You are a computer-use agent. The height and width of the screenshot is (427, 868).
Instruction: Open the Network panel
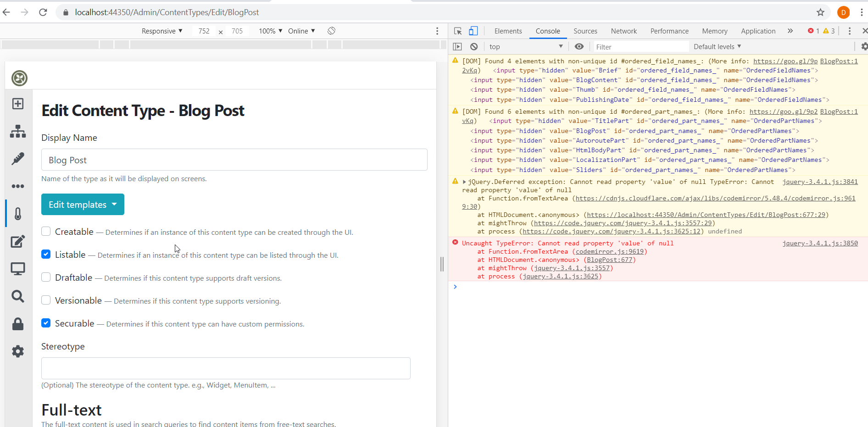pos(623,31)
